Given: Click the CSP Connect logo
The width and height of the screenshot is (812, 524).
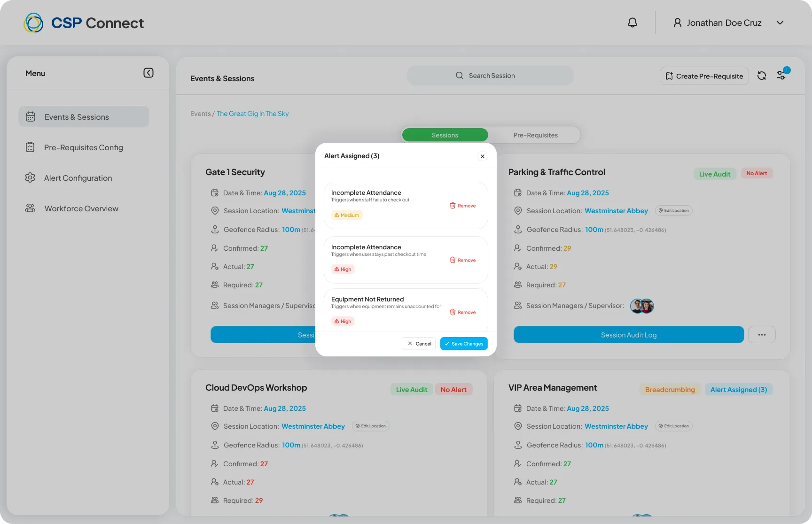Looking at the screenshot, I should (x=84, y=23).
